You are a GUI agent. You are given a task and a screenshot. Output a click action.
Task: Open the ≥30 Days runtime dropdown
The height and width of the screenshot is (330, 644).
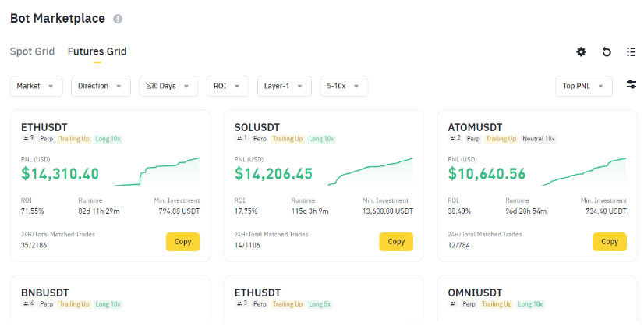click(x=168, y=86)
